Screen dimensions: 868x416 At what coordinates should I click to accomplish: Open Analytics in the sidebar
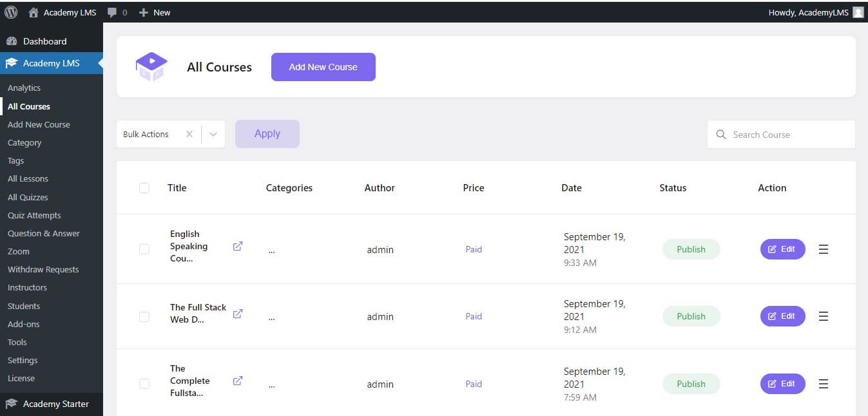point(24,88)
